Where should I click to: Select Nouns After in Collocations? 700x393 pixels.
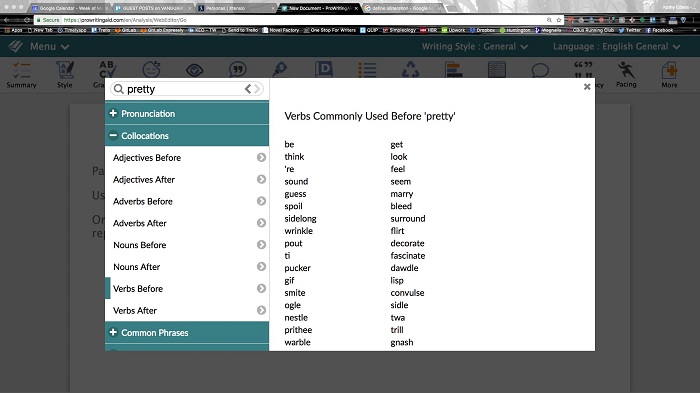tap(187, 267)
